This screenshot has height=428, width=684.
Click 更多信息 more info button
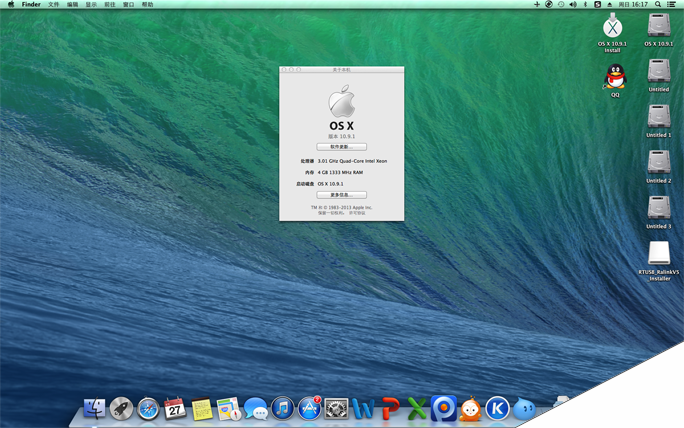coord(342,195)
